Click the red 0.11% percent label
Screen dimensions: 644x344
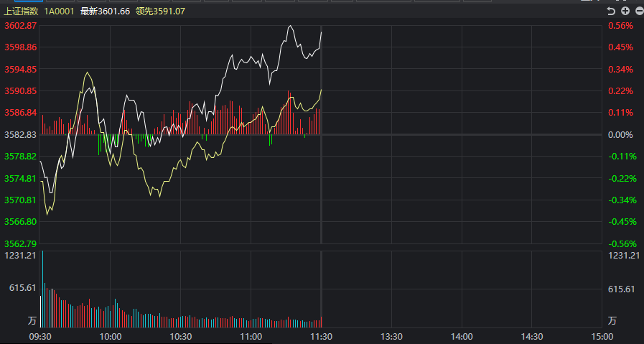coord(620,113)
